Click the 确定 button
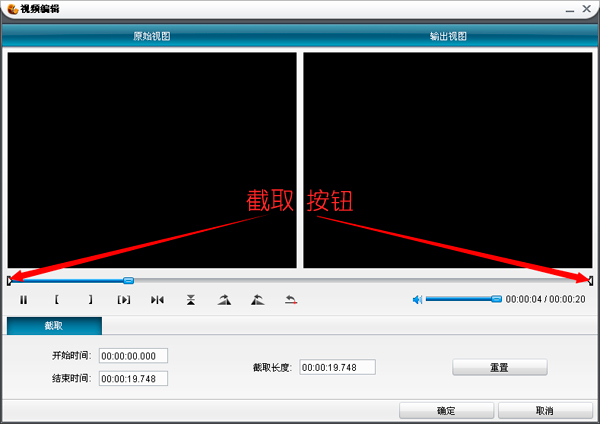Image resolution: width=600 pixels, height=424 pixels. (x=446, y=411)
